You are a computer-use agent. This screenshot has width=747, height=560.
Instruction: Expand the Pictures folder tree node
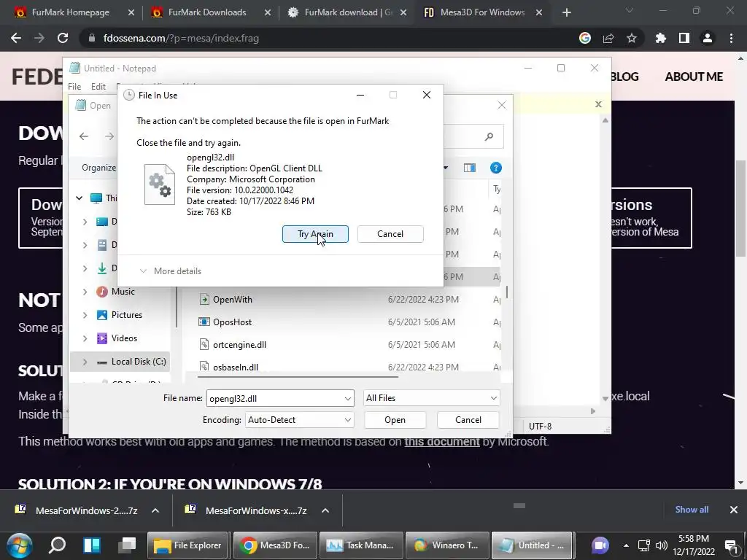(85, 315)
